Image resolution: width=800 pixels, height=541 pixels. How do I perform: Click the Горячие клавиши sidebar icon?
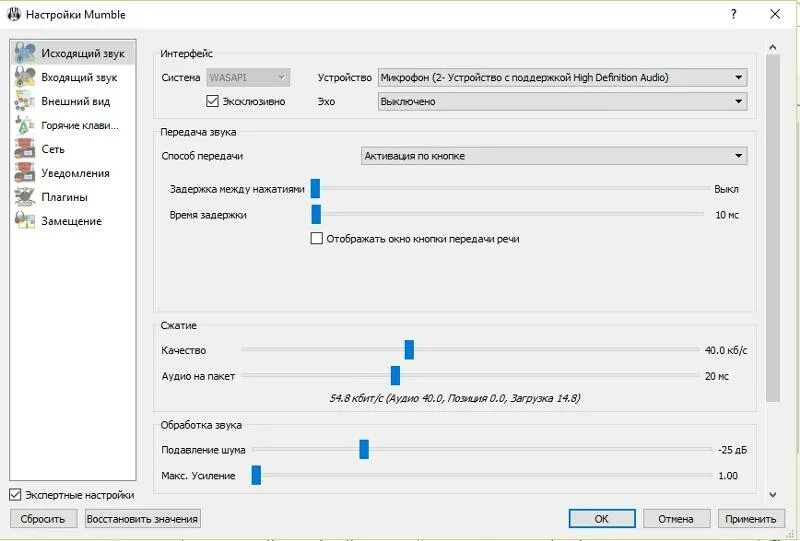pyautogui.click(x=24, y=125)
